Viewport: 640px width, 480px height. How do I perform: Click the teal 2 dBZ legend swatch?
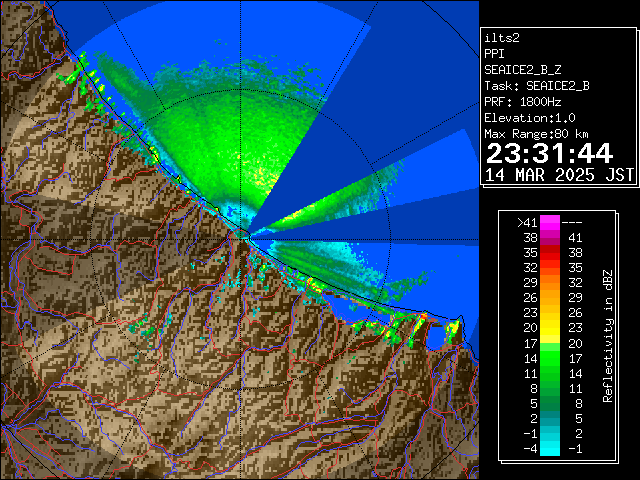[x=550, y=418]
